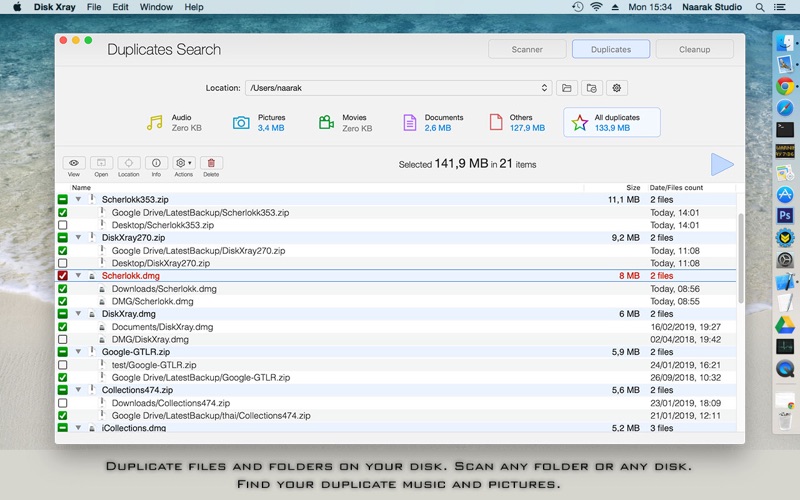Open the Help menu
Screen dimensions: 800x500
tap(194, 7)
